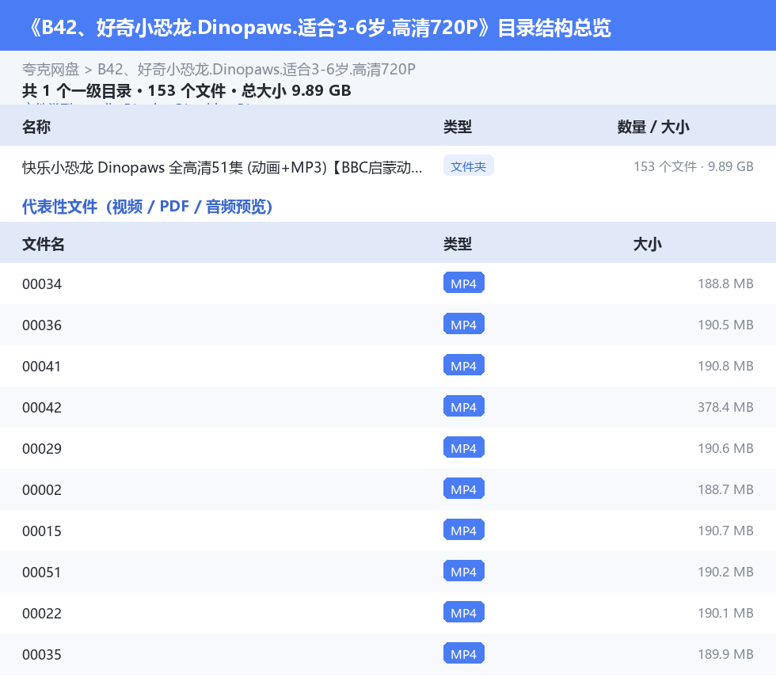Select file row 00035
This screenshot has height=700, width=776.
[388, 653]
